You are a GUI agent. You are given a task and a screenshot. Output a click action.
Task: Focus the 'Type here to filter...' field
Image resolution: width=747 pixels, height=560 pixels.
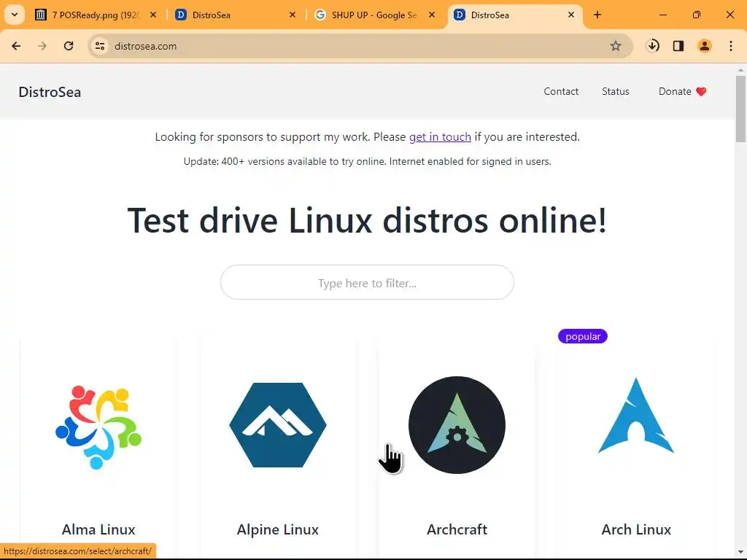pyautogui.click(x=367, y=283)
